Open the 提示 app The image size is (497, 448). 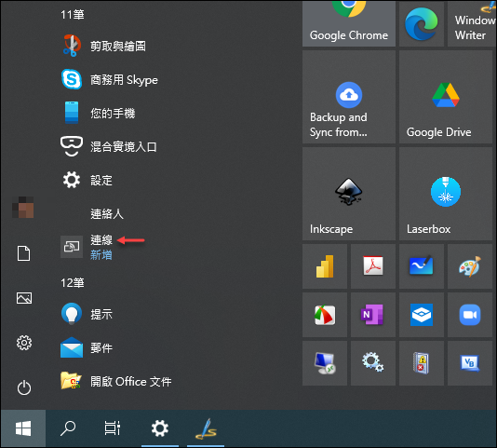(87, 314)
